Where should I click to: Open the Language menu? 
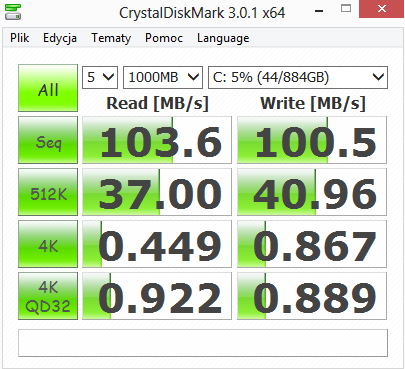pos(223,38)
